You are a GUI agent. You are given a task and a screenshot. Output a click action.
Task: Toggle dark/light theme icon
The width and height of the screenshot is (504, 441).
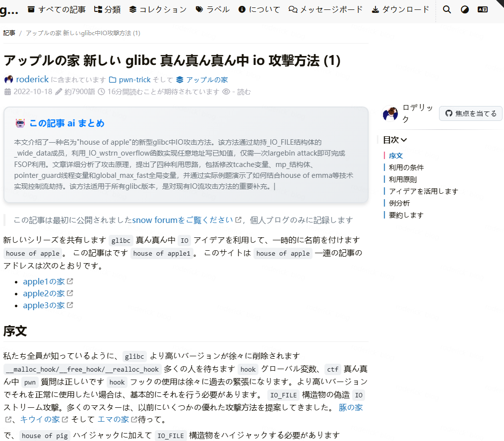(x=465, y=9)
